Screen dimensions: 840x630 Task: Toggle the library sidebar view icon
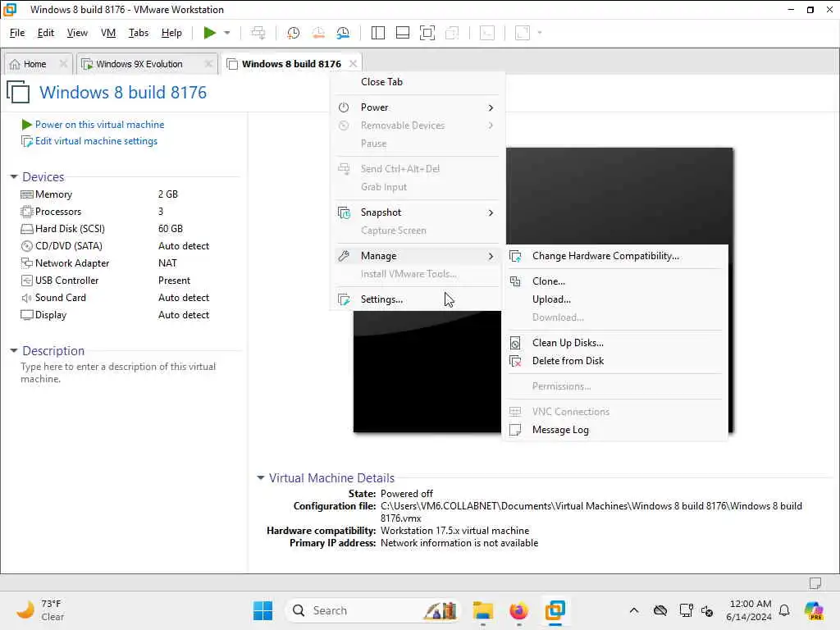tap(377, 33)
